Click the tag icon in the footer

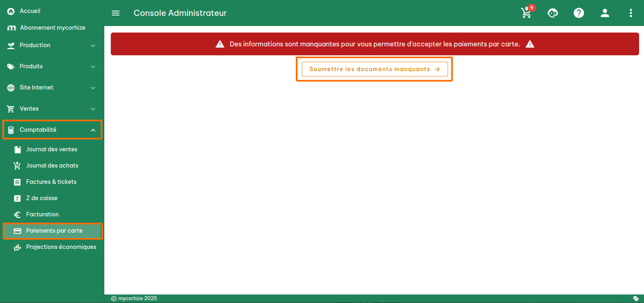point(636,299)
